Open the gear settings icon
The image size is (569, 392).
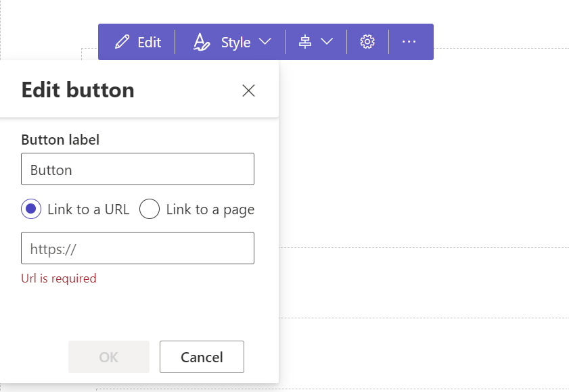(x=367, y=42)
